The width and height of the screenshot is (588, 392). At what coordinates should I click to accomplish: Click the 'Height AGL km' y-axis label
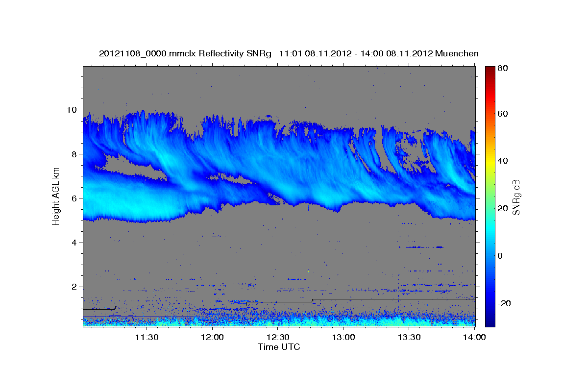coord(56,196)
